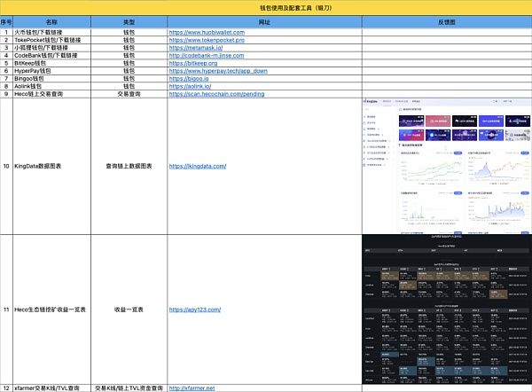Click the yellow title bar 钱包使用及配套工具
The width and height of the screenshot is (532, 392).
point(266,7)
